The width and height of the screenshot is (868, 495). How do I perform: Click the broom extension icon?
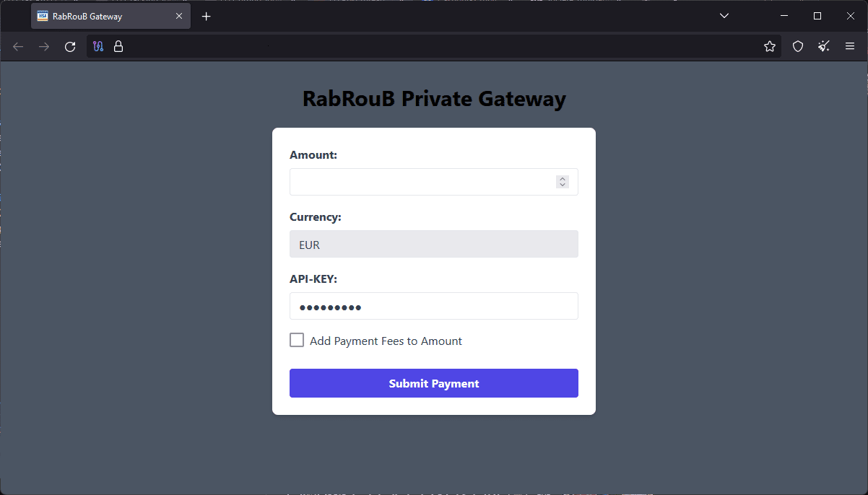(x=824, y=47)
